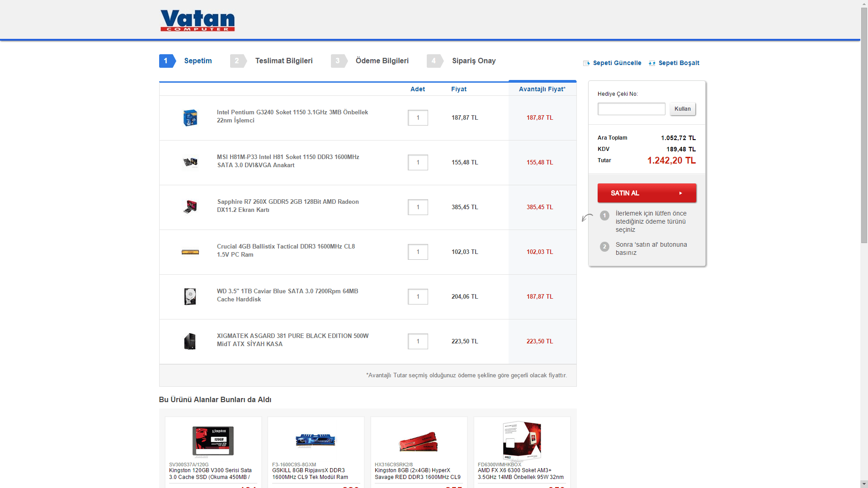Go to step 3 Ödeme Bilgileri
Viewport: 868px width, 488px height.
pos(382,61)
